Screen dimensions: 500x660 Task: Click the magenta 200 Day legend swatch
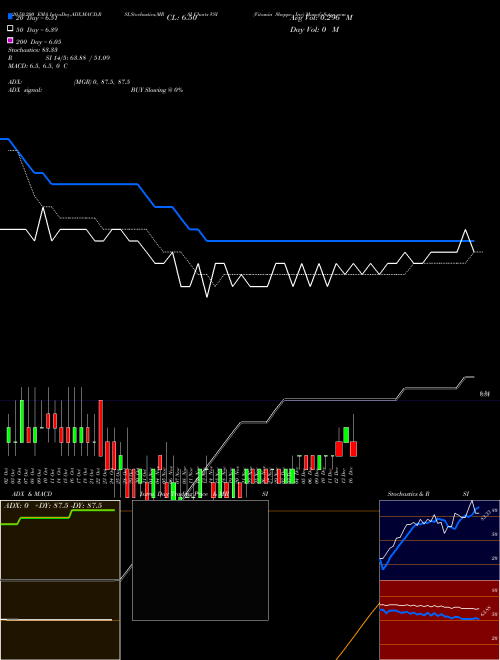click(10, 40)
